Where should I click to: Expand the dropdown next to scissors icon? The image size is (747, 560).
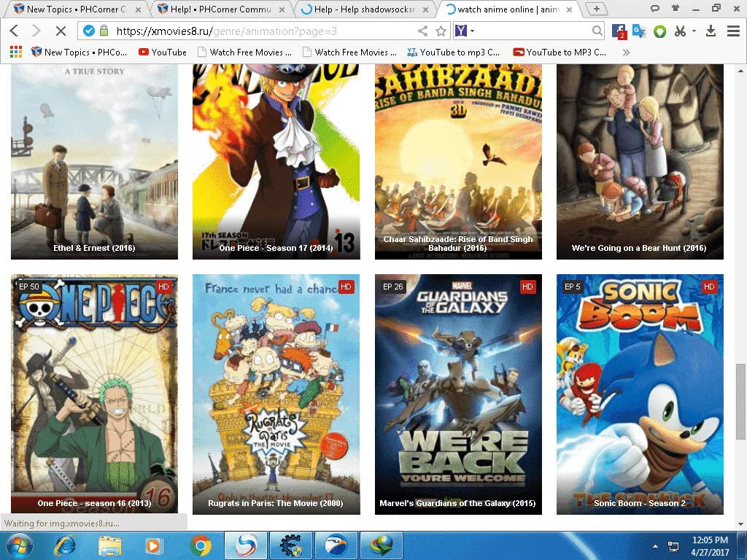[694, 31]
